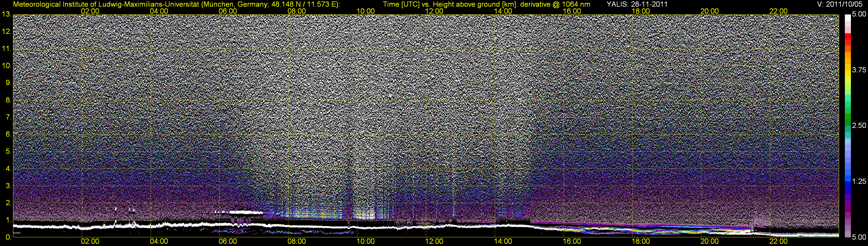This screenshot has height=246, width=868.
Task: Click the 5.00 value atop the color scale
Action: coord(858,14)
